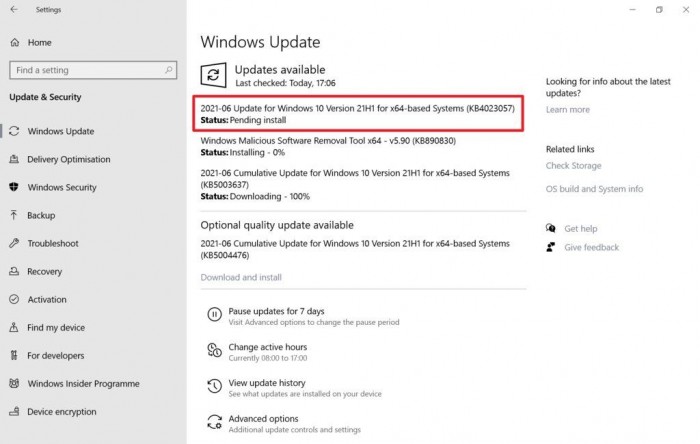The image size is (700, 444).
Task: Click 'Optional quality update available' heading
Action: click(277, 225)
